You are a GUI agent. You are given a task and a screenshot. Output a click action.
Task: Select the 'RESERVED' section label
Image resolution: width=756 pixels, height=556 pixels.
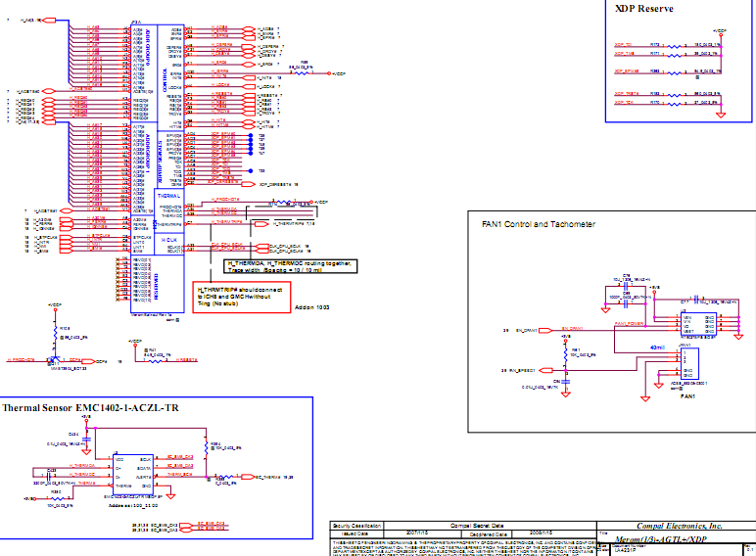157,287
